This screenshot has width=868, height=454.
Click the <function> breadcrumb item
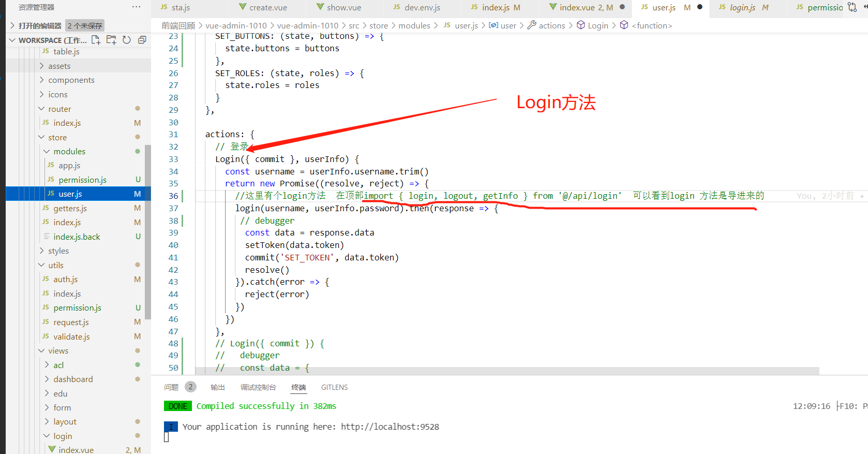647,25
